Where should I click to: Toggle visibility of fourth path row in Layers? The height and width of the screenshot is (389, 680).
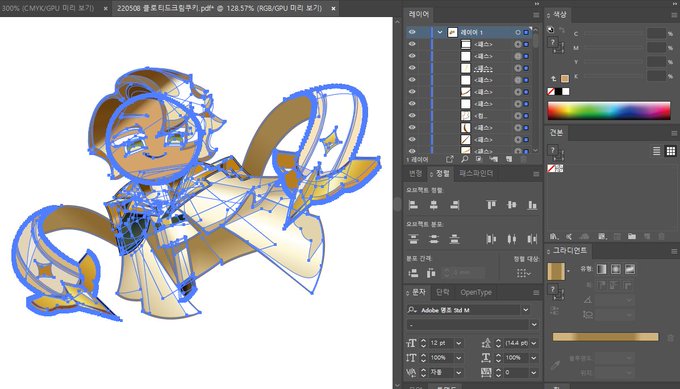pyautogui.click(x=412, y=80)
